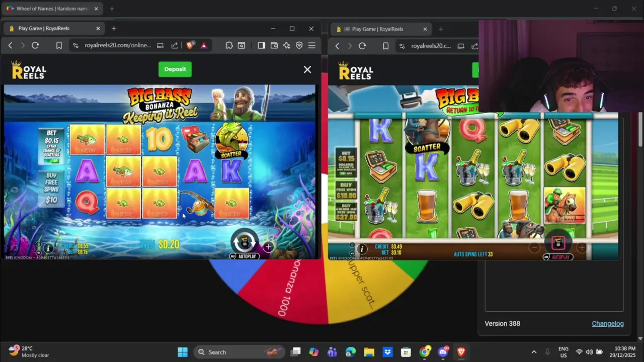Close the Play Game tab in left window
The width and height of the screenshot is (644, 362).
coord(98,29)
